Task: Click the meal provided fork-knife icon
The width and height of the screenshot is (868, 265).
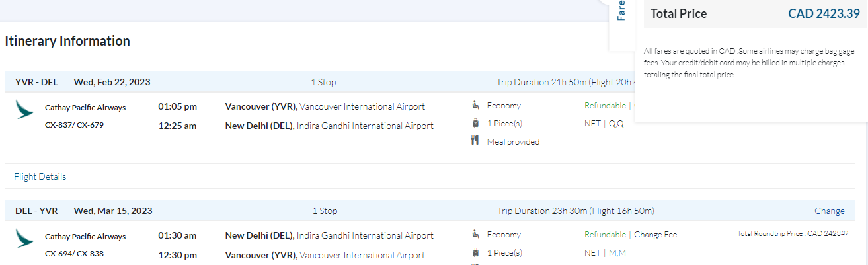Action: [x=475, y=141]
